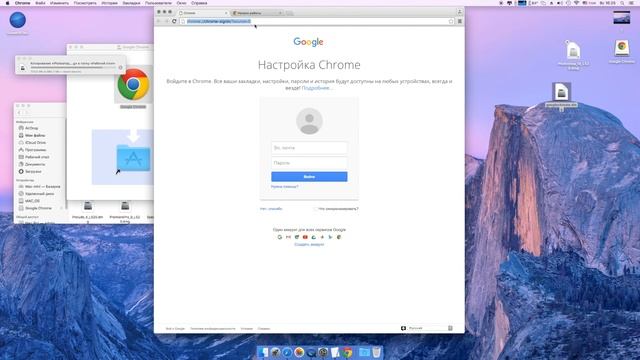Close the first Chrome tab
The height and width of the screenshot is (360, 640).
coord(226,13)
